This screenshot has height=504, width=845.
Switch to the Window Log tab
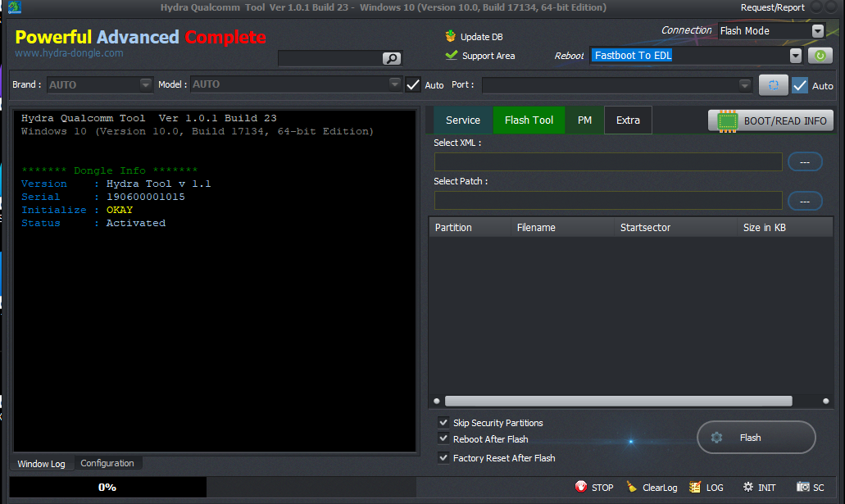(42, 464)
